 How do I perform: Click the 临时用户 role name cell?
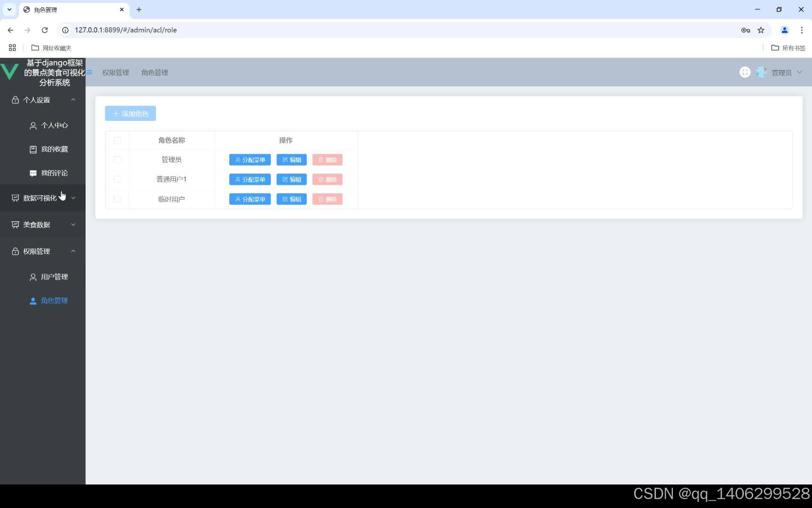tap(172, 199)
